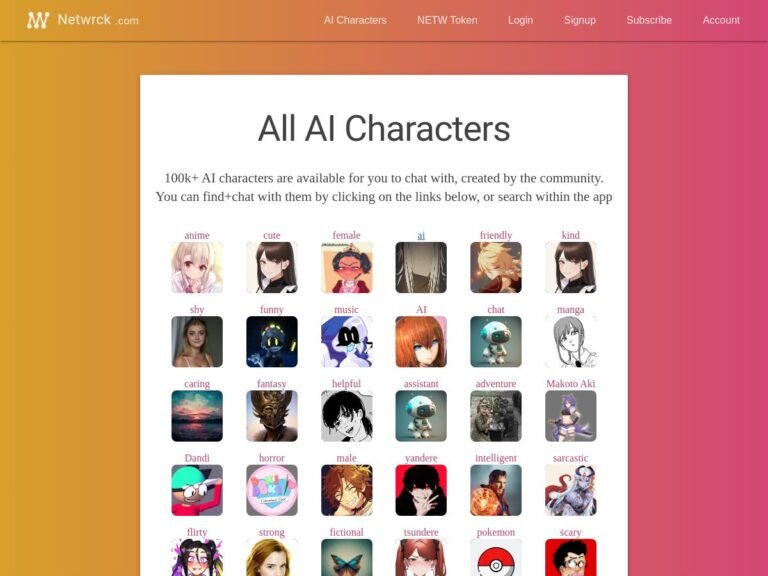The image size is (768, 576).
Task: Open the fictional butterfly avatar
Action: (x=347, y=558)
